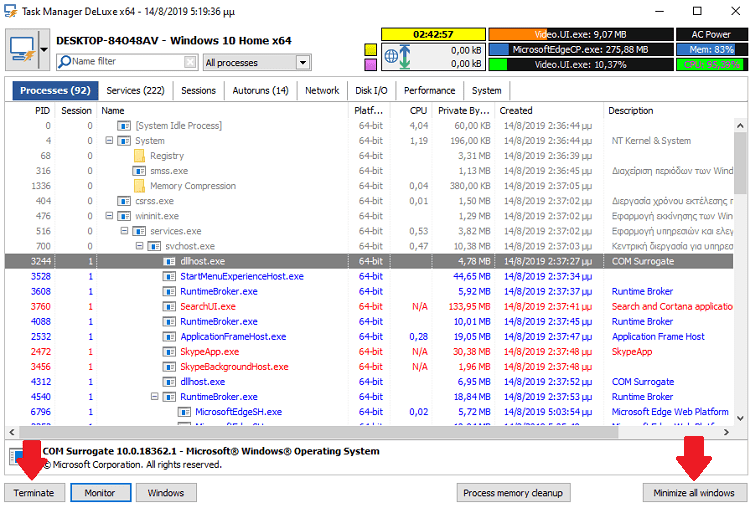Switch to the Processes (92) tab
Viewport: 750px width, 508px height.
pyautogui.click(x=55, y=90)
